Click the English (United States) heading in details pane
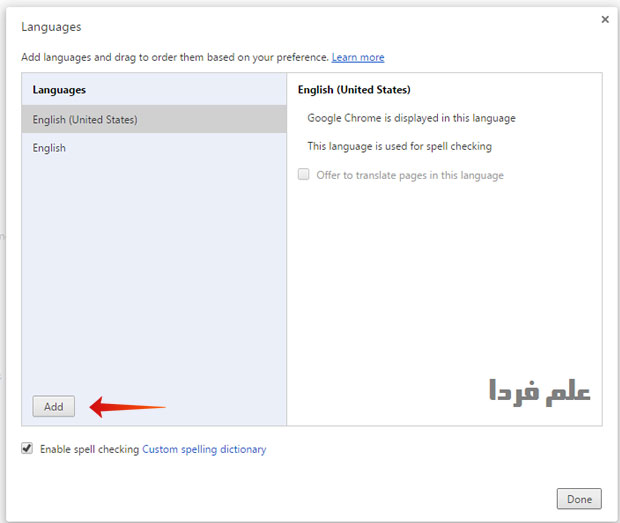 (354, 90)
